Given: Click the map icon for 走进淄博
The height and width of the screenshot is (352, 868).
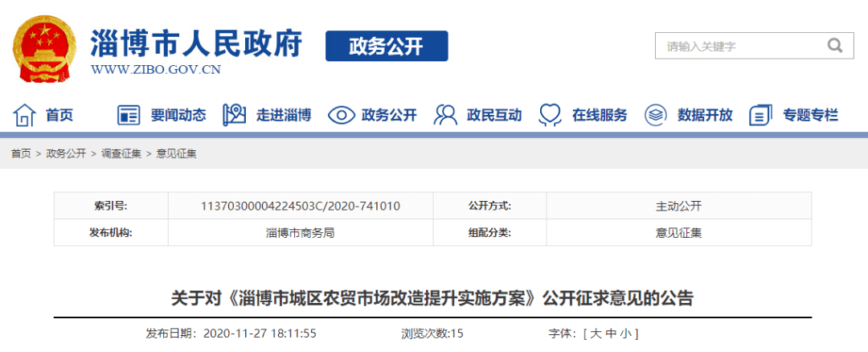Looking at the screenshot, I should pyautogui.click(x=234, y=115).
